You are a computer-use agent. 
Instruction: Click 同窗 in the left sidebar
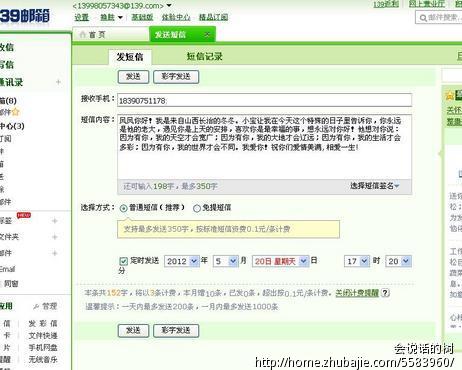coord(11,284)
